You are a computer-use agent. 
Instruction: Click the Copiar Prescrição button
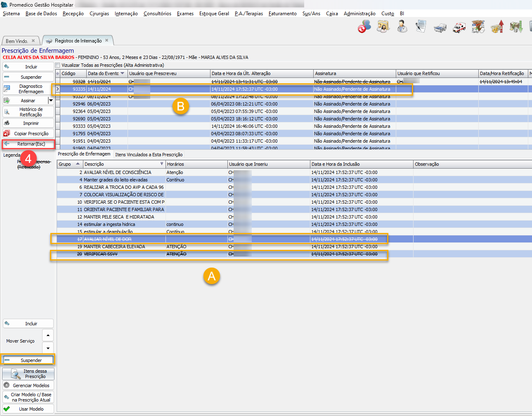28,134
